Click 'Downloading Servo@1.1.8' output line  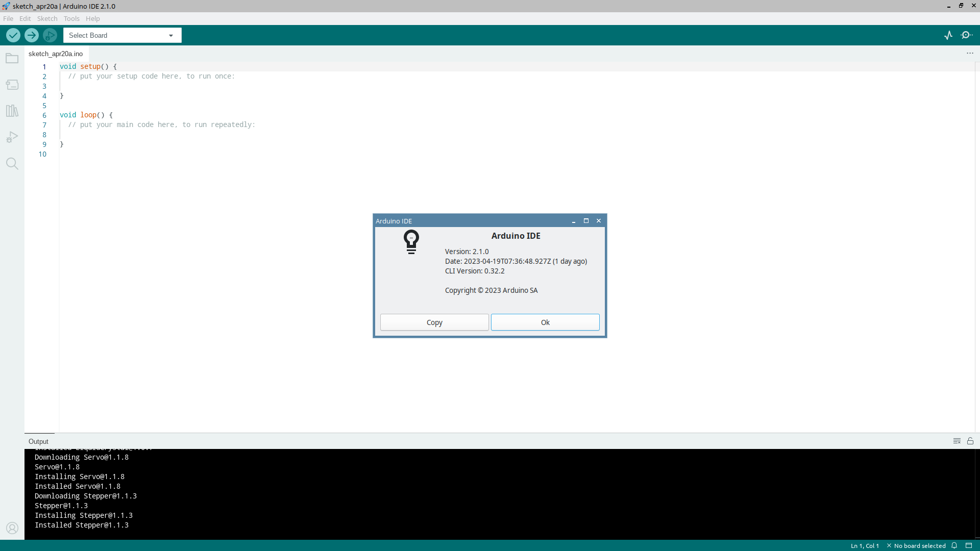tap(82, 457)
